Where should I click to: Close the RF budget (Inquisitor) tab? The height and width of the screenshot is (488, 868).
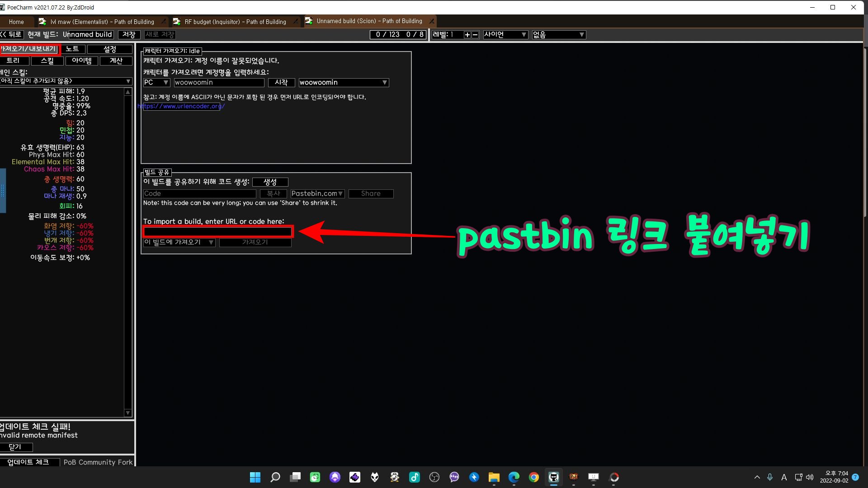[x=296, y=21]
